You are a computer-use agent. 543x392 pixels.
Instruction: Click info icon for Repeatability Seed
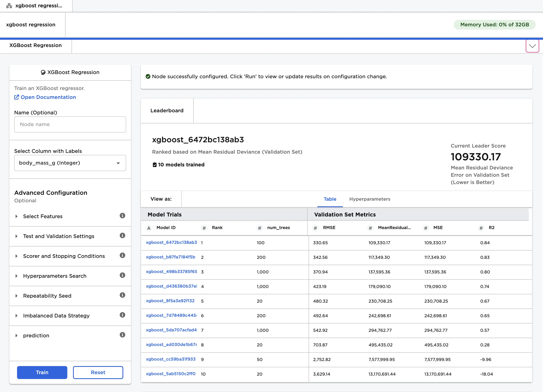tap(122, 295)
